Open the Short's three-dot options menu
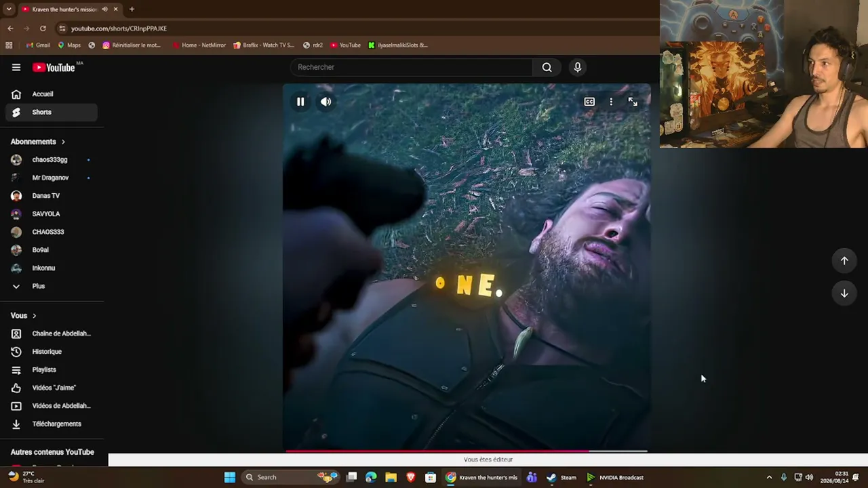 click(x=611, y=102)
